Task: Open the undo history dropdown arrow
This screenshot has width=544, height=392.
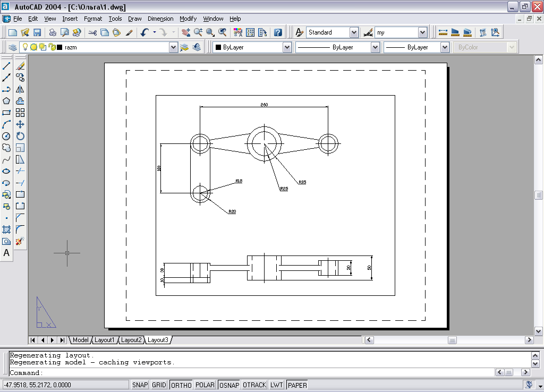Action: (x=155, y=32)
